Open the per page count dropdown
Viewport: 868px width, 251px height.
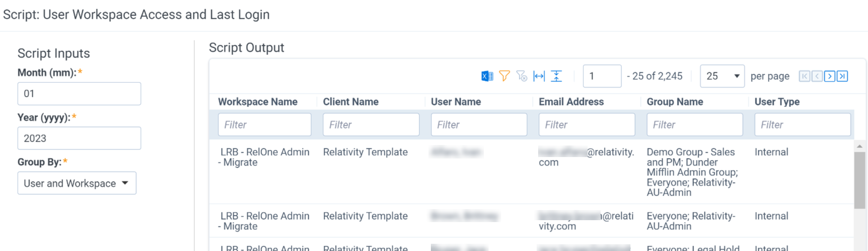click(722, 76)
